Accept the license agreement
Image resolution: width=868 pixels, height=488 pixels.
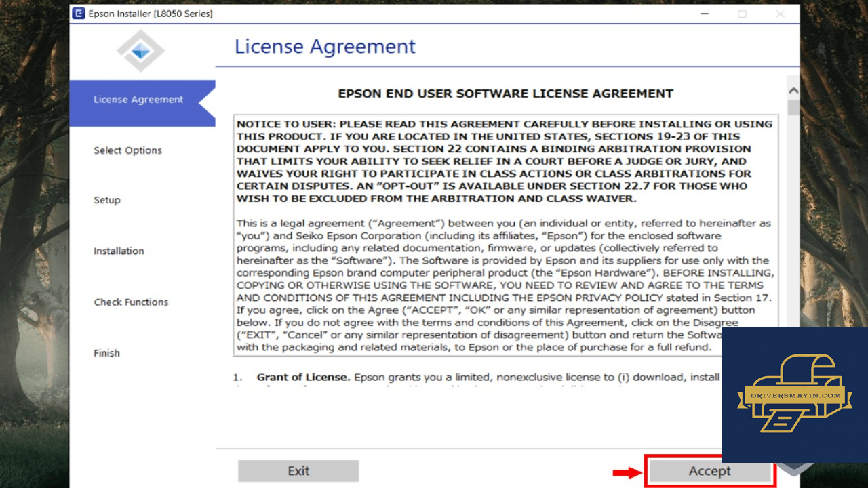tap(710, 471)
